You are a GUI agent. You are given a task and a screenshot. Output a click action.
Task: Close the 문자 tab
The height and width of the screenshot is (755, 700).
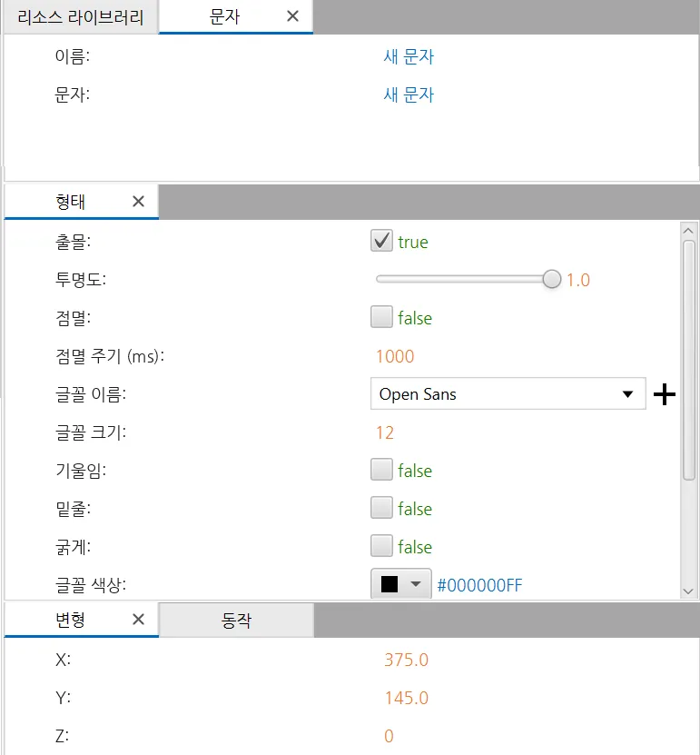292,16
